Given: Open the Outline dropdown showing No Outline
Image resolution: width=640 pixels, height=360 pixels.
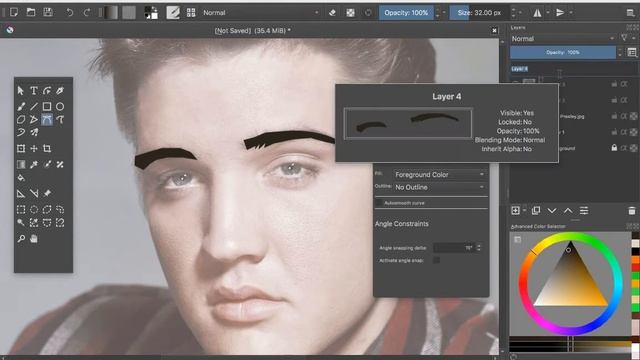Looking at the screenshot, I should tap(440, 187).
